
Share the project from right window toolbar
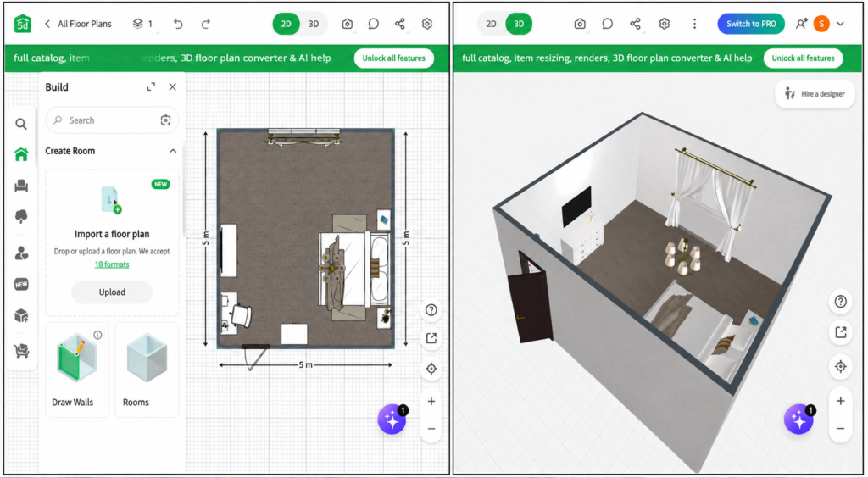pyautogui.click(x=636, y=24)
